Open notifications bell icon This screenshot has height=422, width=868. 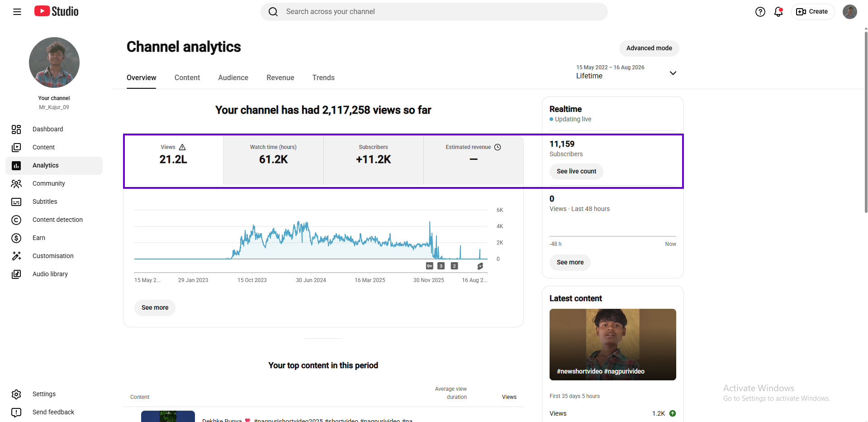point(778,12)
